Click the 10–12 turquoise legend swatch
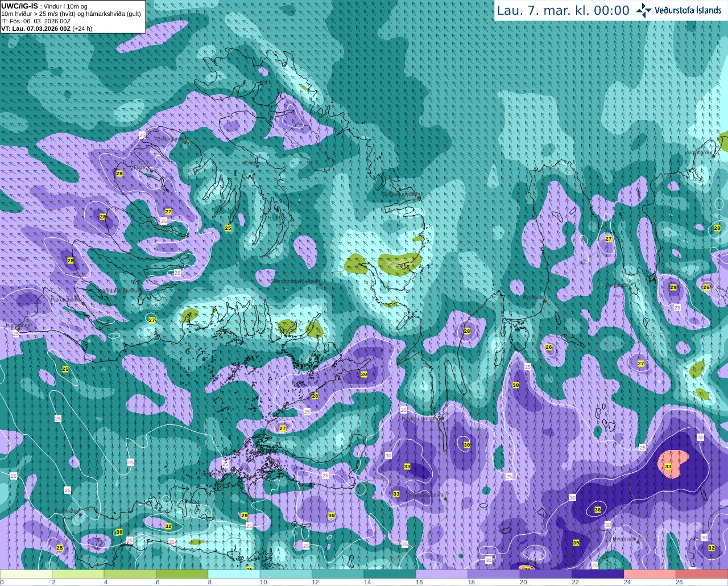Image resolution: width=728 pixels, height=586 pixels. (x=286, y=574)
